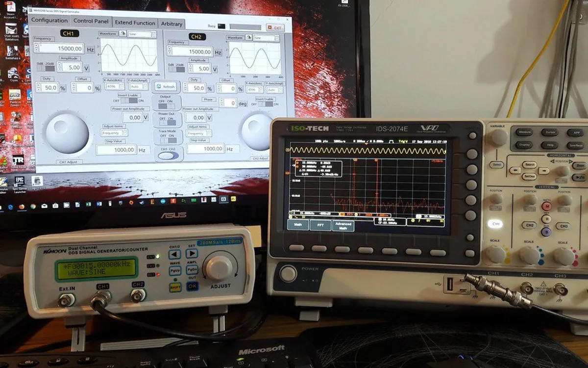
Task: Switch the Trace Mode OFF/ON toggle
Action: pos(168,140)
